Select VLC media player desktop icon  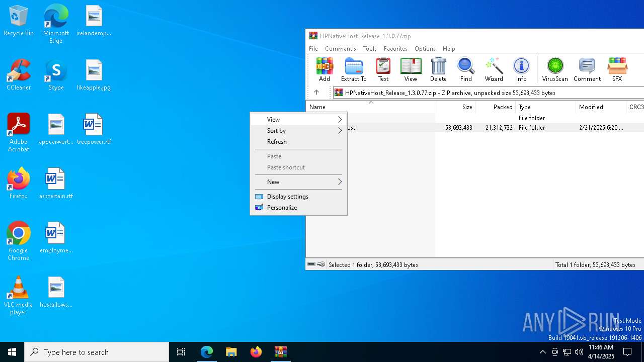point(18,296)
